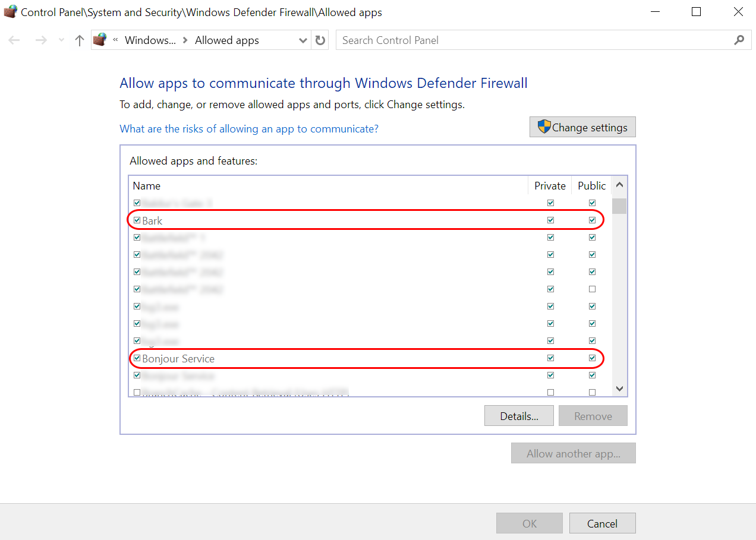Toggle the Public checkbox for Bark
This screenshot has width=756, height=540.
click(592, 220)
